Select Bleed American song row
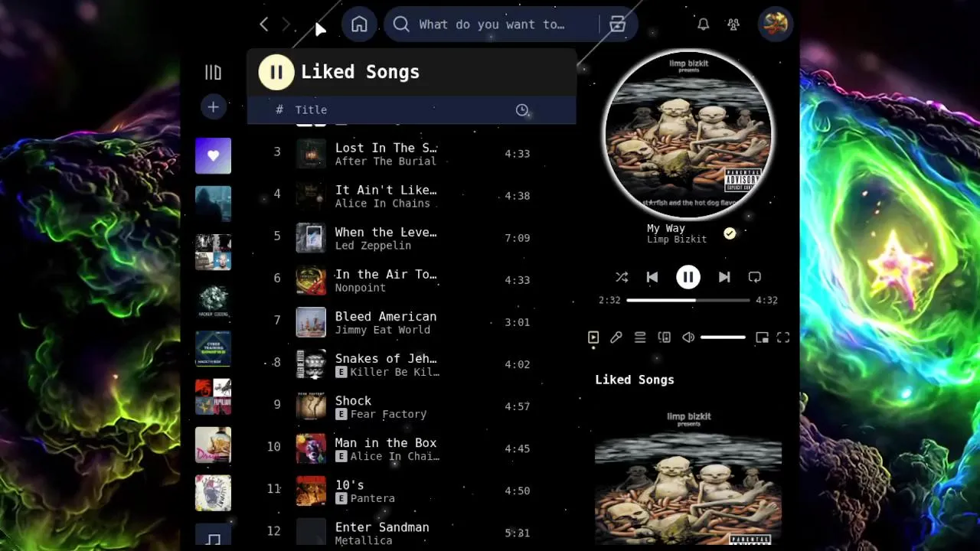Viewport: 980px width, 551px height. pos(411,322)
